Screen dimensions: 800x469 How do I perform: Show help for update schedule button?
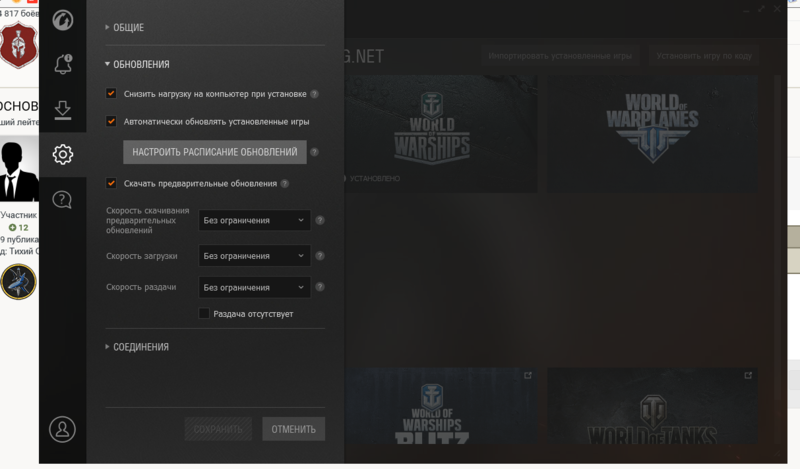coord(314,152)
